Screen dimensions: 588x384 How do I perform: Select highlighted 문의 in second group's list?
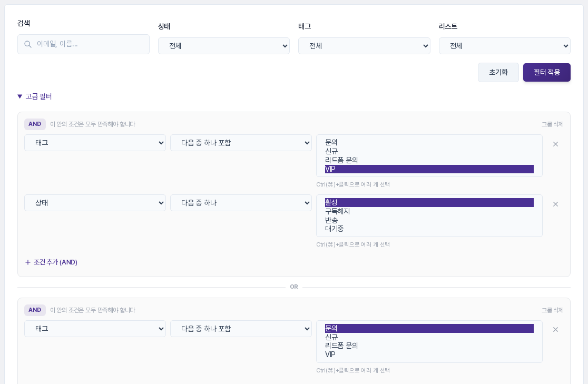(x=429, y=328)
